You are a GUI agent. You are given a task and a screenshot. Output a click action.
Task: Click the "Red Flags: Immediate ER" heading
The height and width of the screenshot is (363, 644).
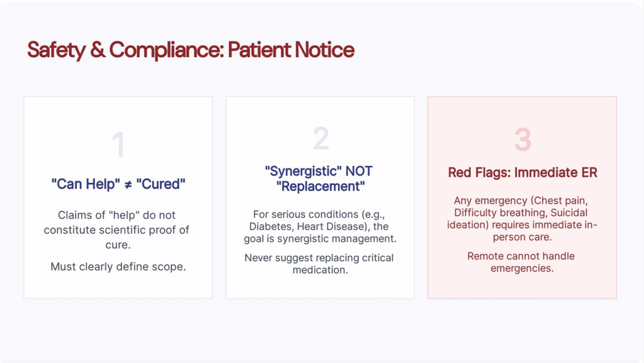522,172
